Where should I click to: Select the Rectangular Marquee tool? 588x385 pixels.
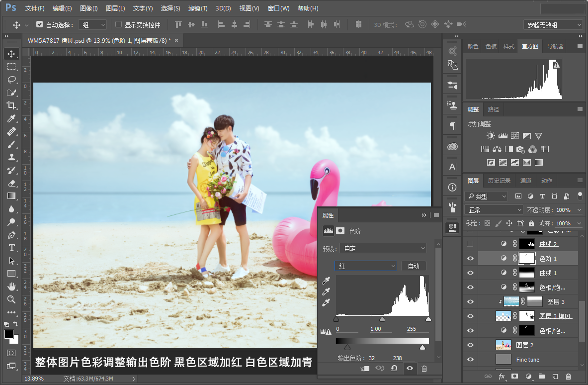click(11, 67)
